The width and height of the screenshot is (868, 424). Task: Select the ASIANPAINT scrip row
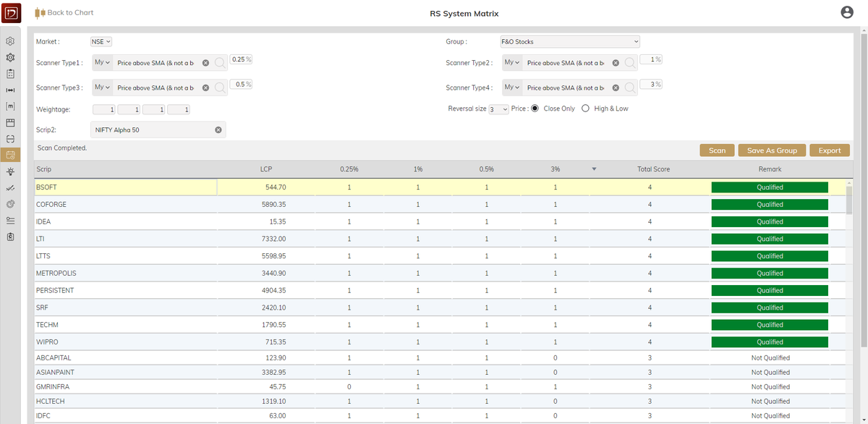click(x=440, y=373)
